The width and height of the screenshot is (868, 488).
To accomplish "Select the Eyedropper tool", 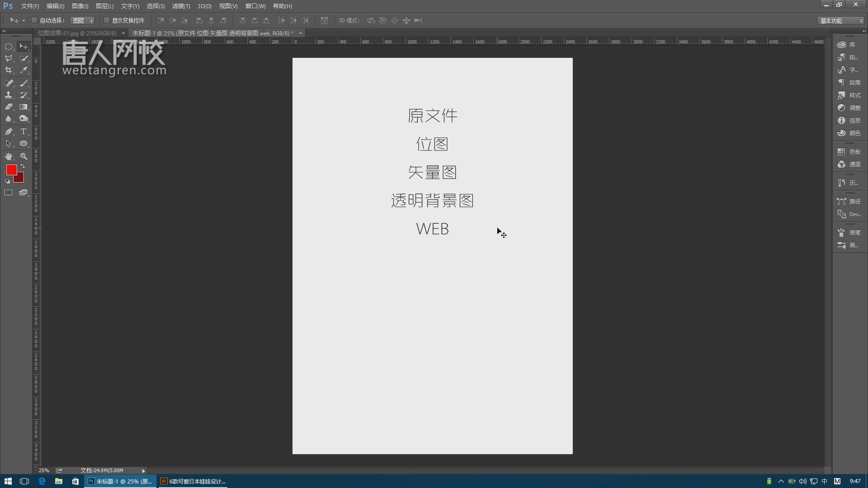I will [24, 70].
